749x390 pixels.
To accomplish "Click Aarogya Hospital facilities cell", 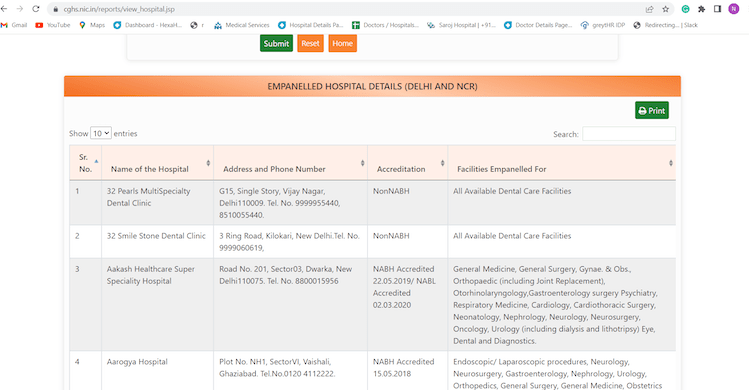I will point(562,371).
